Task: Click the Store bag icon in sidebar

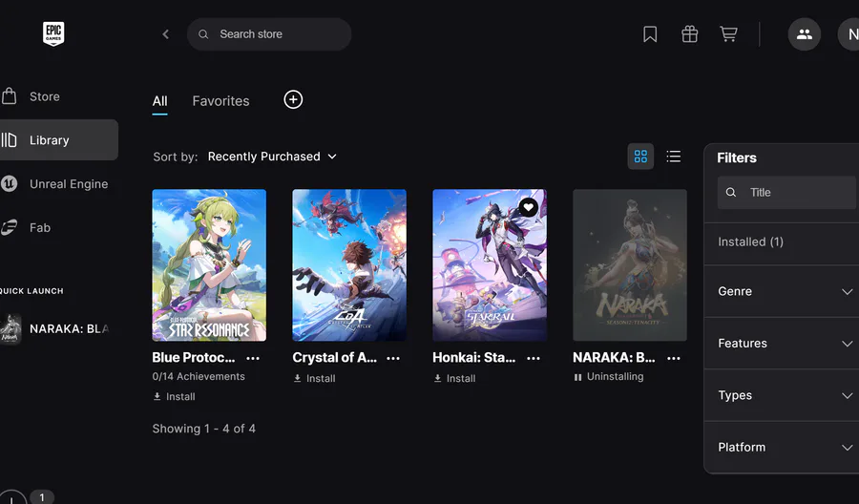Action: [x=9, y=96]
